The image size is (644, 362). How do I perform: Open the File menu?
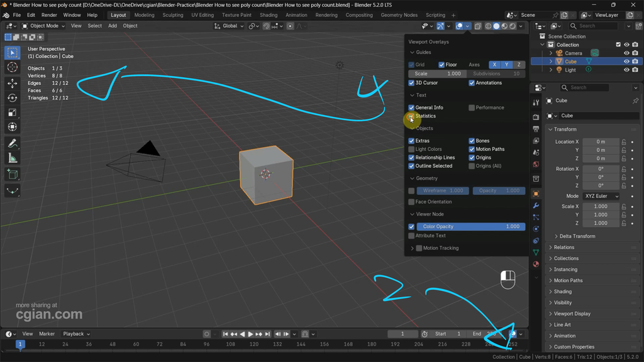(x=17, y=15)
